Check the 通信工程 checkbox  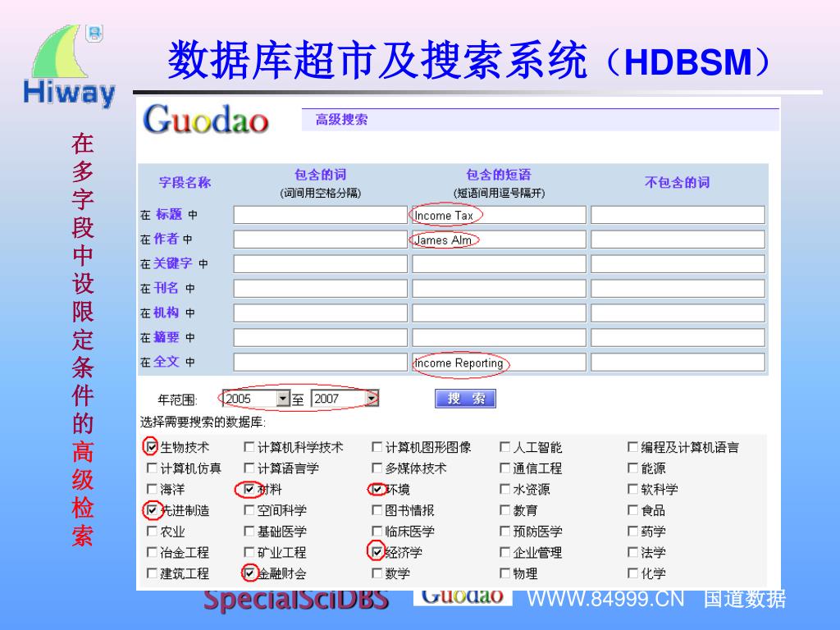[x=504, y=468]
